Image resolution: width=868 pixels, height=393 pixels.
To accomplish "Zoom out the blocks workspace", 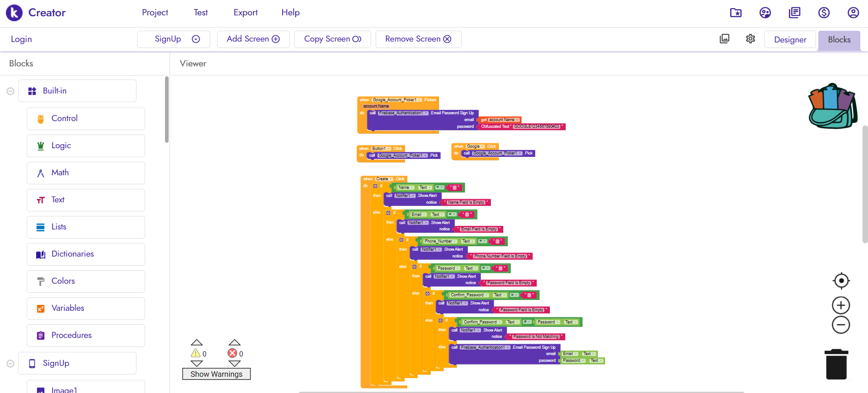I will pos(841,325).
